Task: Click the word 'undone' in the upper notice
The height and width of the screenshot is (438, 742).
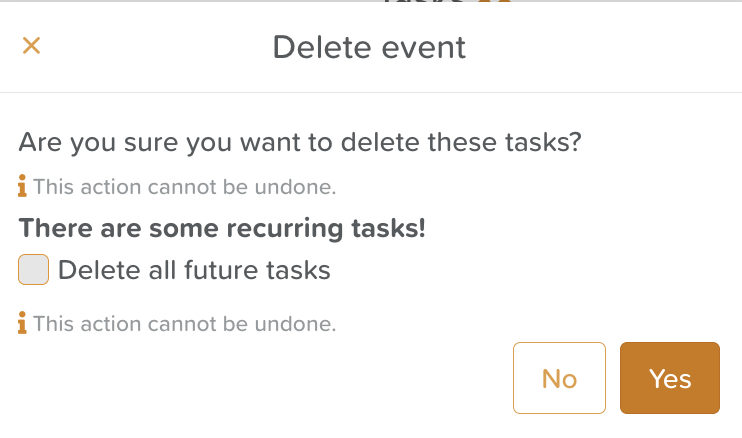Action: pyautogui.click(x=295, y=187)
